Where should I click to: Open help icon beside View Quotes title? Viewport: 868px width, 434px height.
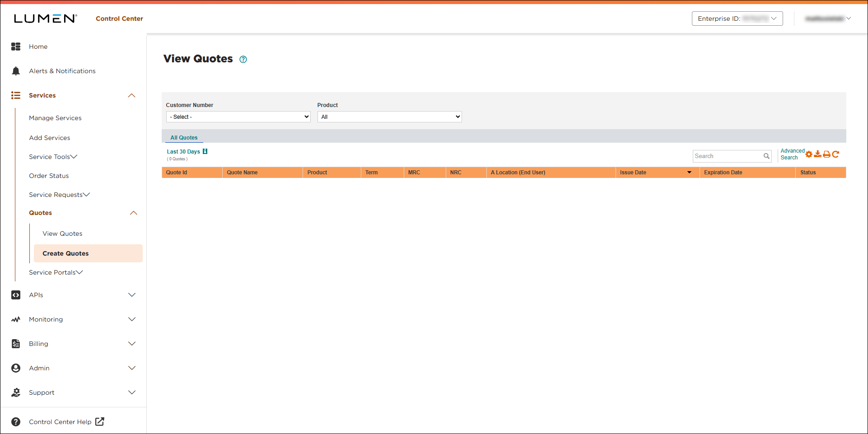pos(243,60)
